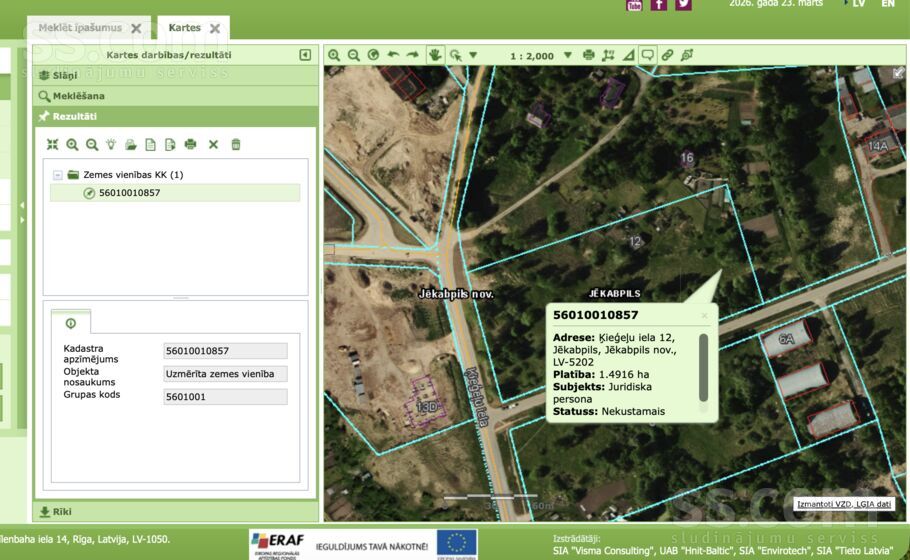Toggle the area measurement tool
Screen dimensions: 910x560
(x=628, y=55)
